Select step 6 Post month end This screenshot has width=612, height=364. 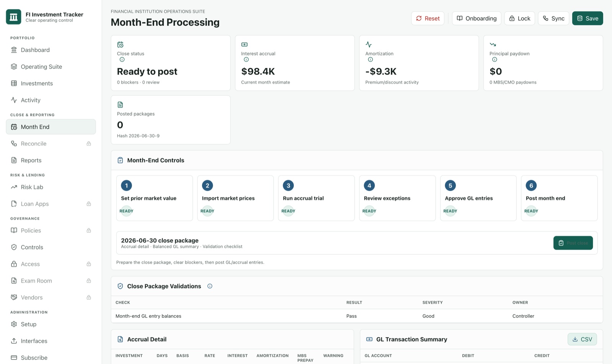pos(559,198)
